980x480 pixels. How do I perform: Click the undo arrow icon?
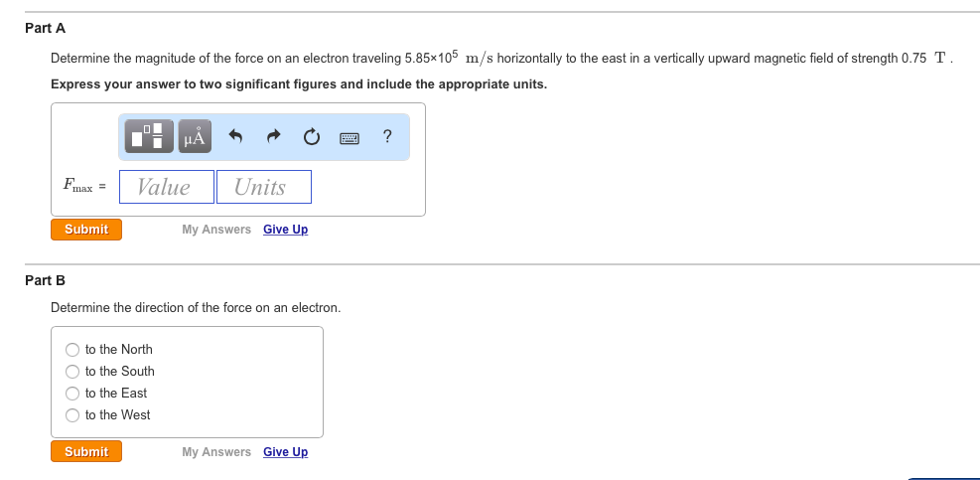point(236,137)
